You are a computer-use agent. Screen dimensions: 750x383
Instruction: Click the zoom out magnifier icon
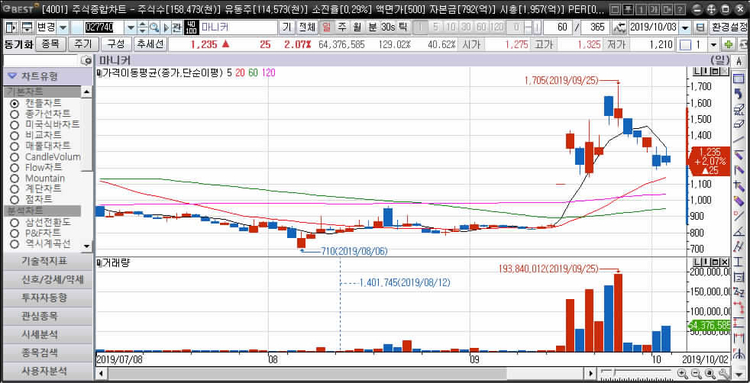(696, 373)
